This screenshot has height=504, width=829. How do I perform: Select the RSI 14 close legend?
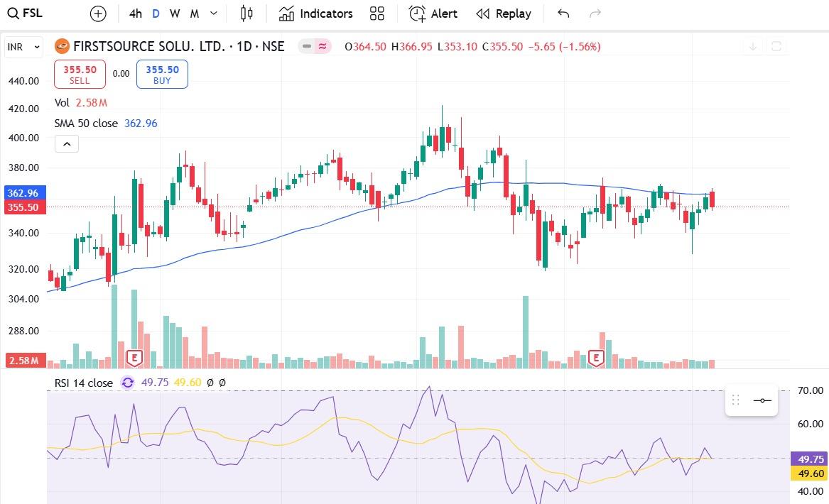click(84, 383)
